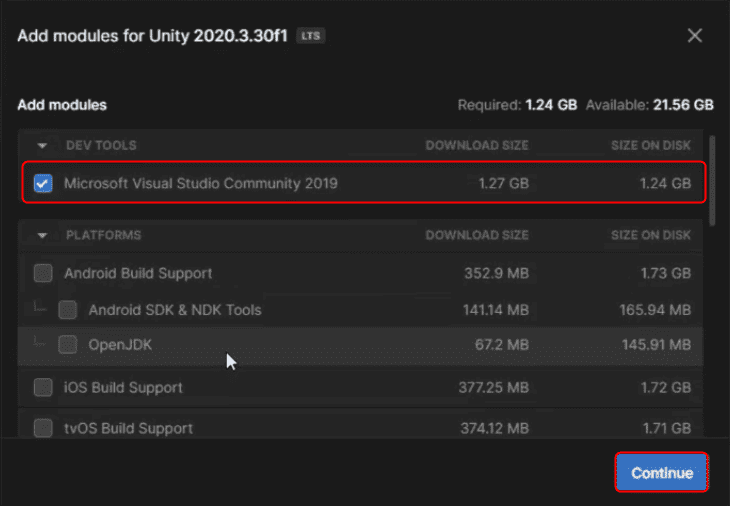Click the PLATFORMS section header text

click(x=103, y=236)
